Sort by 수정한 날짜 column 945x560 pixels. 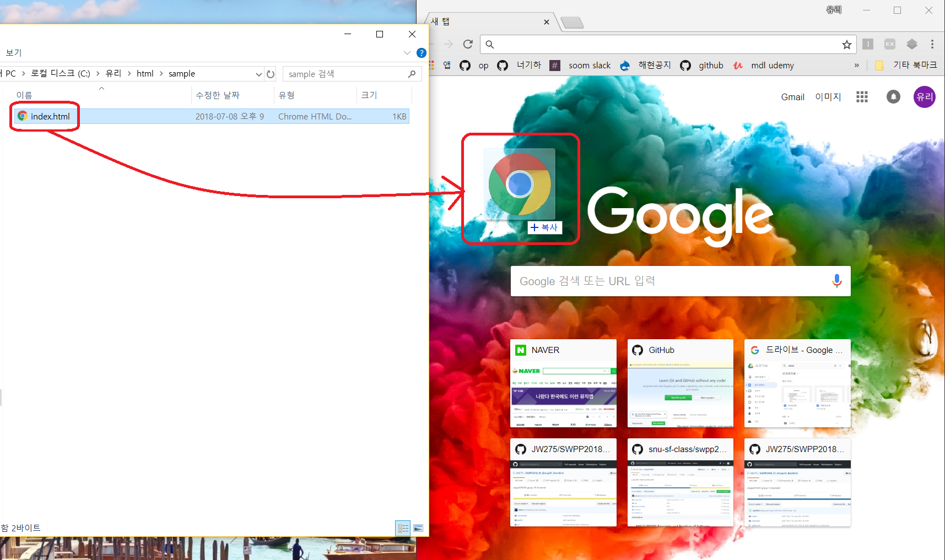218,95
